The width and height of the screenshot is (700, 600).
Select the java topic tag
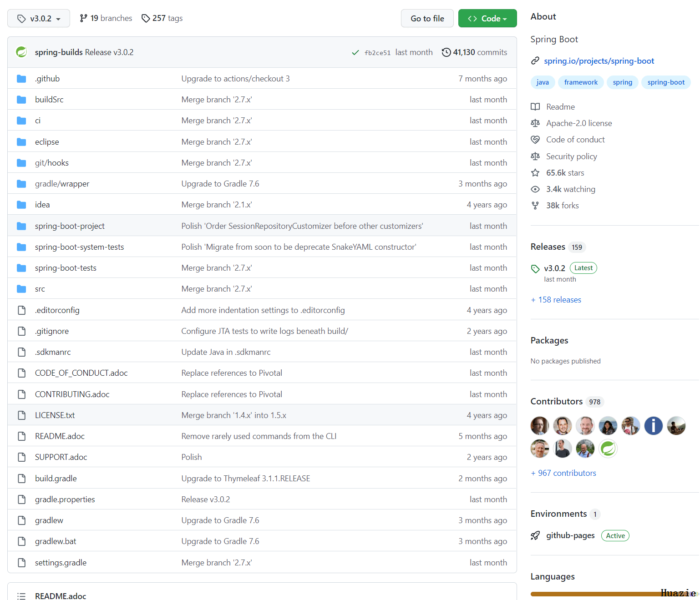pyautogui.click(x=543, y=82)
